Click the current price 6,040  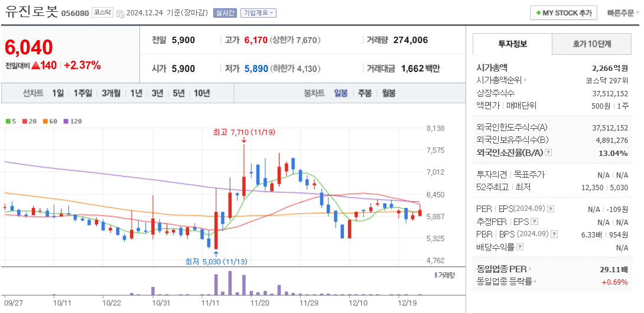click(x=29, y=47)
